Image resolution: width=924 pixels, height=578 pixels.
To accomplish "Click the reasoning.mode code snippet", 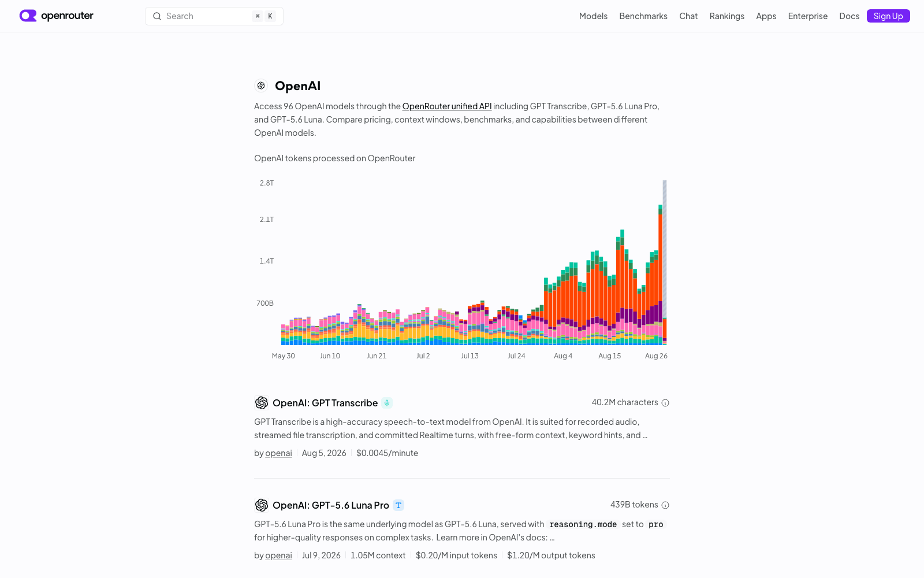I will [x=583, y=524].
